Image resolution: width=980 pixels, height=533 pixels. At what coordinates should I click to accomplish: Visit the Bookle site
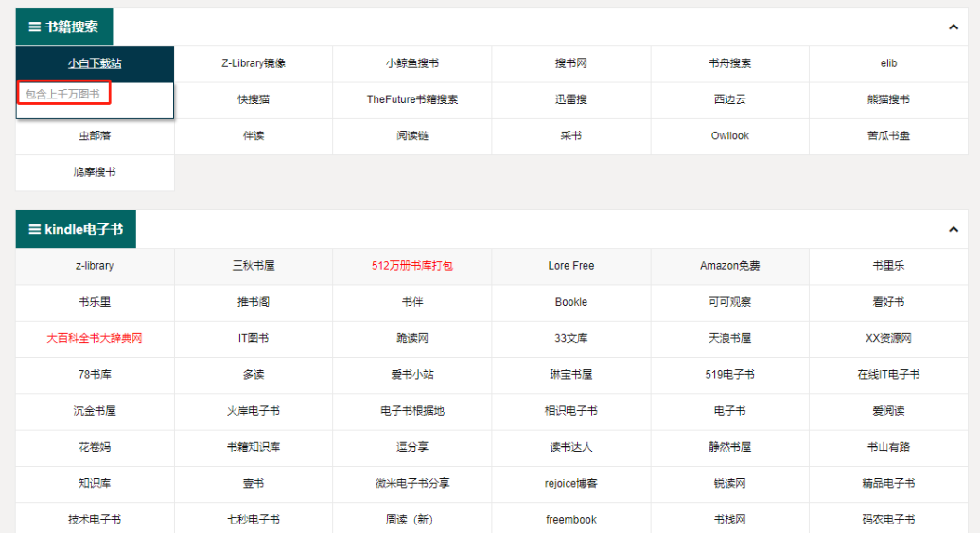tap(571, 302)
